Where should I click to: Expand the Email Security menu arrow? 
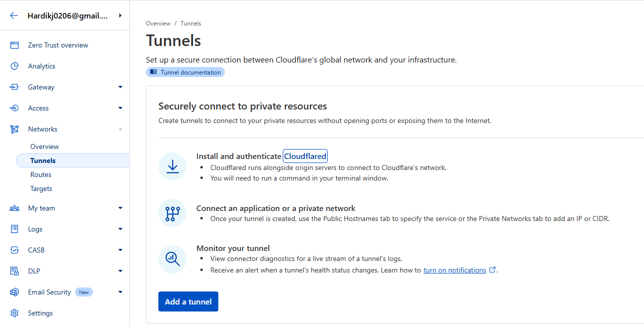pos(120,292)
